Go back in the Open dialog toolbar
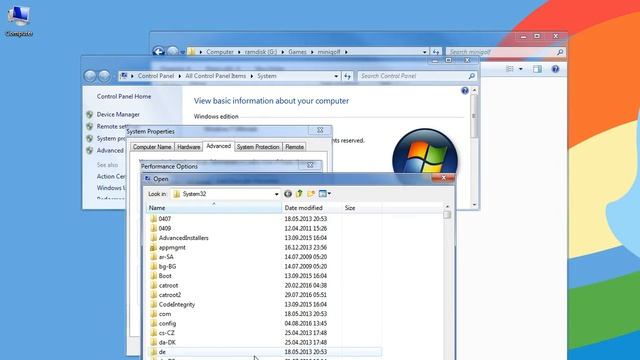 [288, 193]
